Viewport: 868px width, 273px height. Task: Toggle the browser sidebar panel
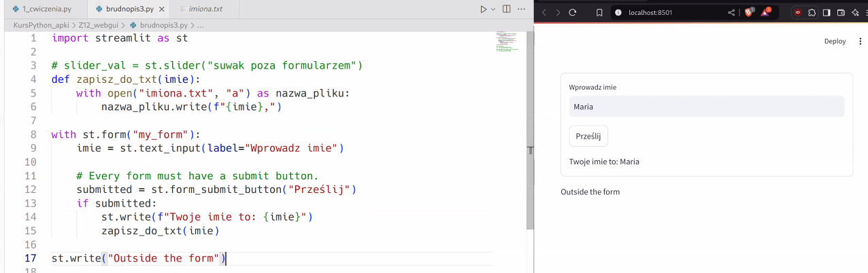pyautogui.click(x=827, y=12)
